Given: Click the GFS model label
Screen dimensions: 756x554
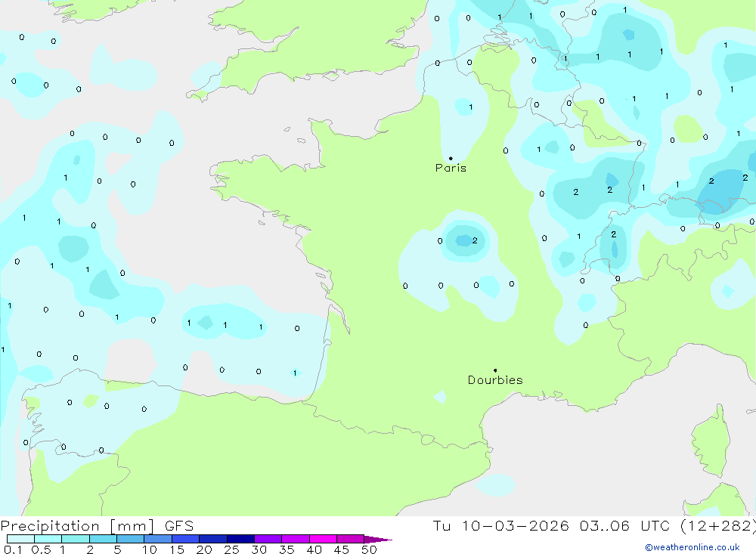Looking at the screenshot, I should tap(179, 525).
